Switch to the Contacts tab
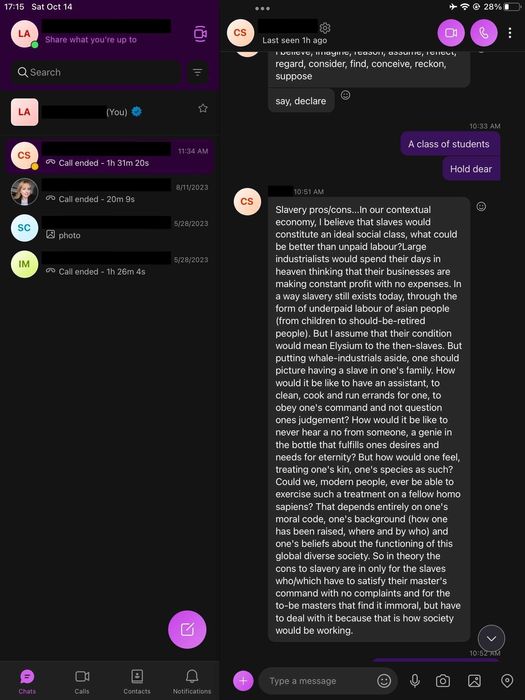 137,681
